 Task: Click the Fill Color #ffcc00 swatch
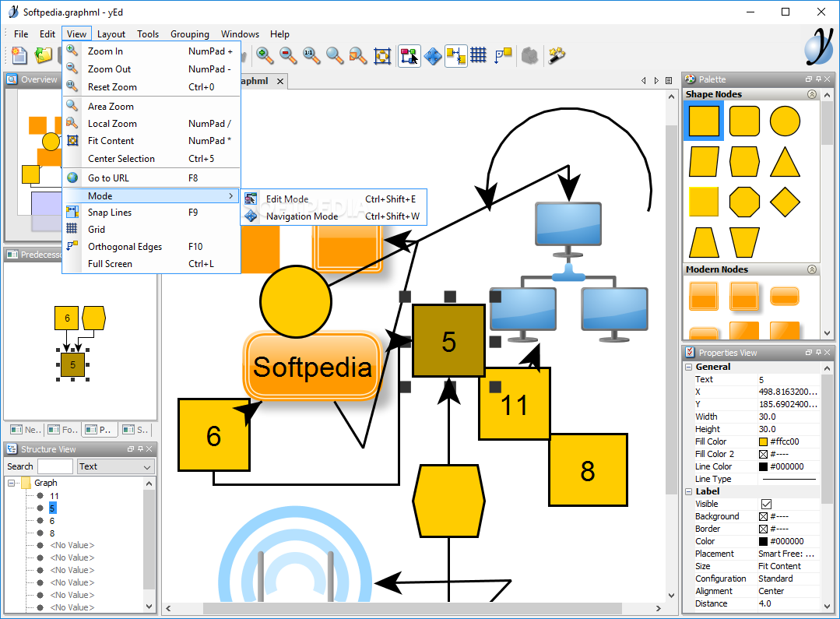point(764,441)
